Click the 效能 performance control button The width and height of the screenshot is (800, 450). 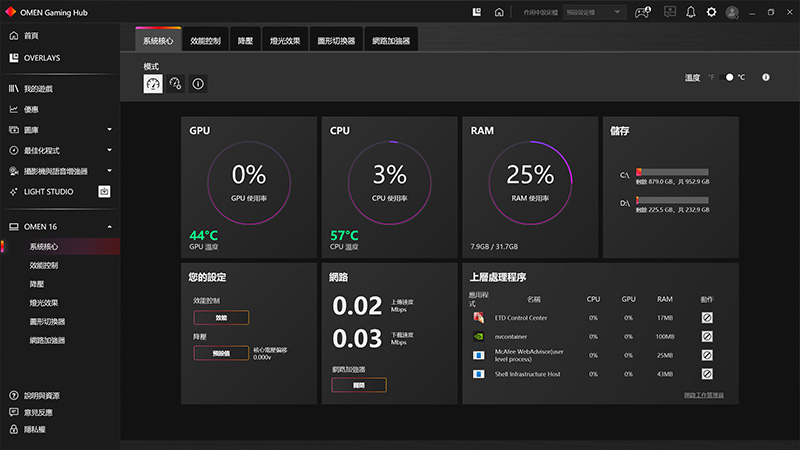coord(221,317)
